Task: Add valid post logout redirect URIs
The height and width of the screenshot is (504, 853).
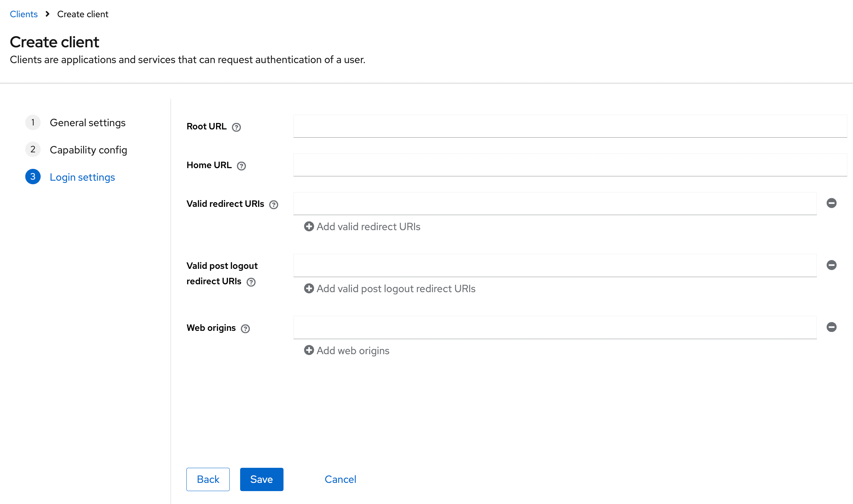Action: click(x=390, y=289)
